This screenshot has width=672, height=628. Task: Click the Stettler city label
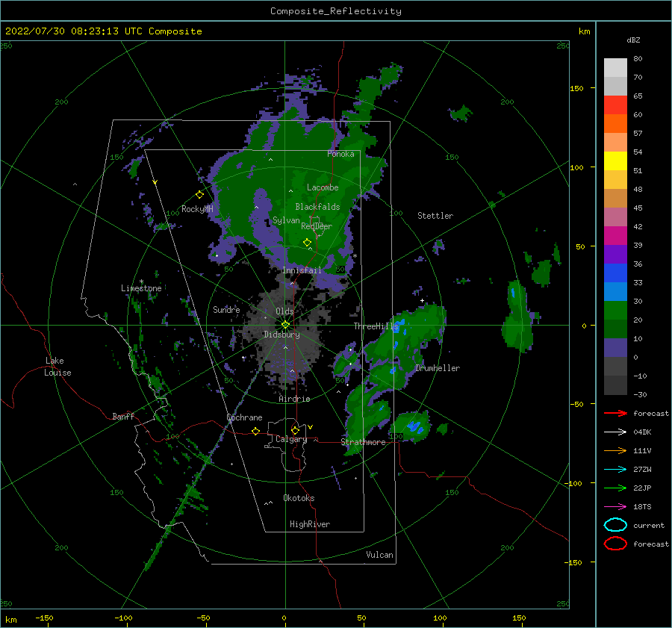point(435,216)
